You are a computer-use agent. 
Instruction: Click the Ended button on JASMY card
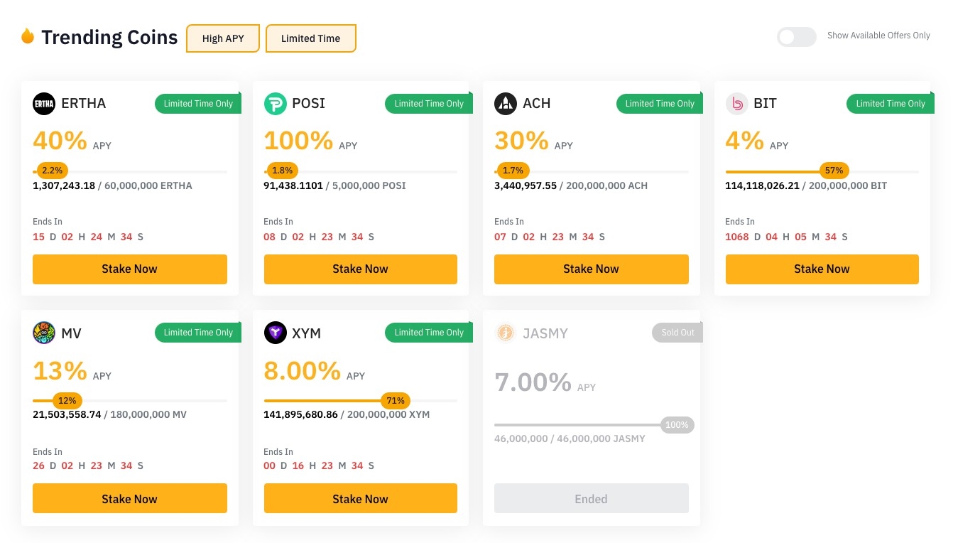click(x=592, y=499)
